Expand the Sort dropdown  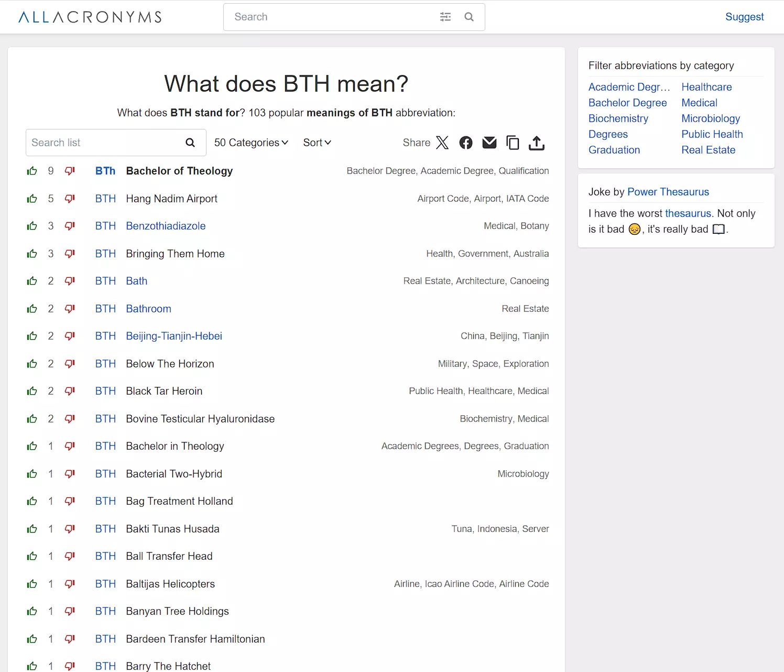click(x=317, y=143)
